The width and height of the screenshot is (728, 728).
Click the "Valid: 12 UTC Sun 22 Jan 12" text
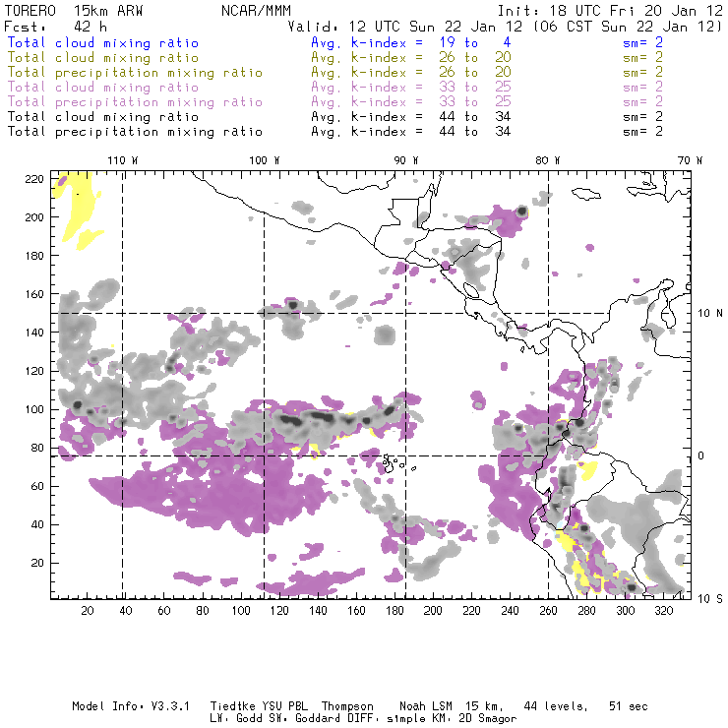point(405,27)
